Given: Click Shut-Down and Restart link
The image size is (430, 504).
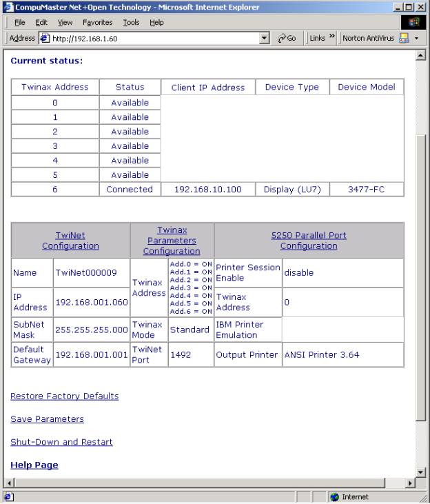Looking at the screenshot, I should [61, 442].
